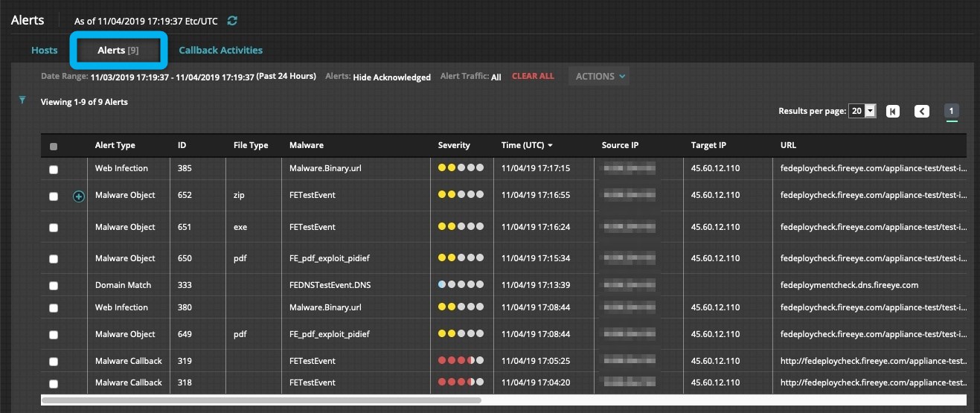Click URL cell of Malware Callback 318
Screen dimensions: 980x413
pyautogui.click(x=874, y=382)
